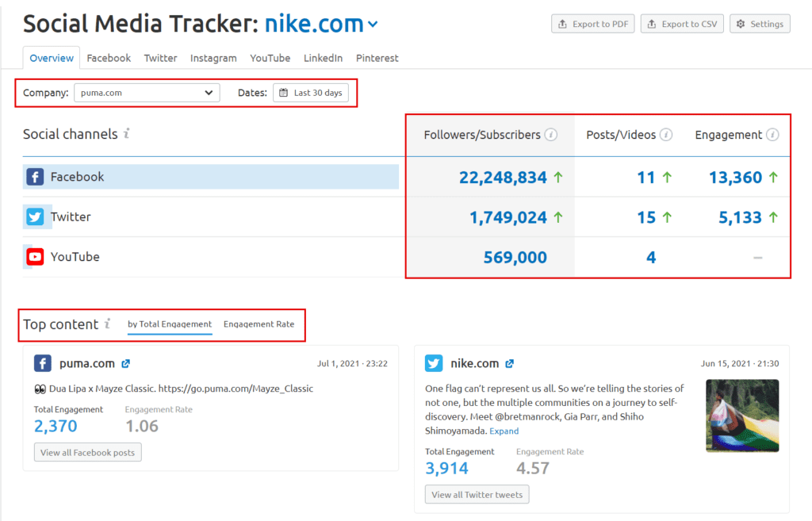The width and height of the screenshot is (812, 521).
Task: Click the Jun 15, 2021 tweet timestamp
Action: (x=740, y=363)
